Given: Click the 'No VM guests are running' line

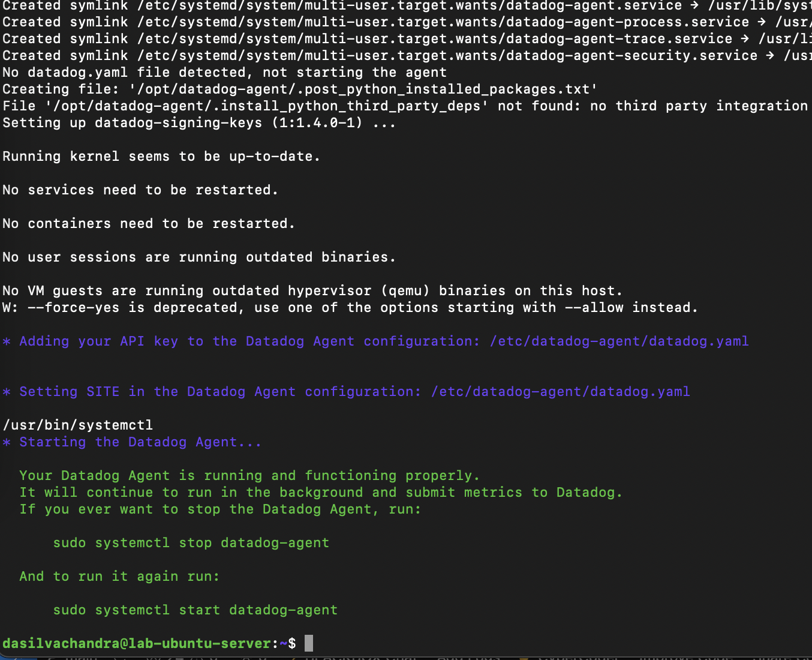Looking at the screenshot, I should pyautogui.click(x=312, y=291).
